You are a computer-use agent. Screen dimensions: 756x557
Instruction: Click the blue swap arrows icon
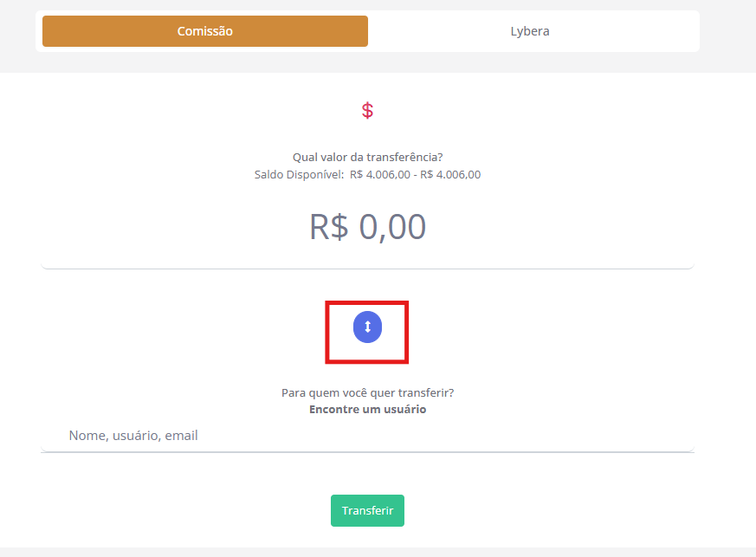click(x=367, y=327)
